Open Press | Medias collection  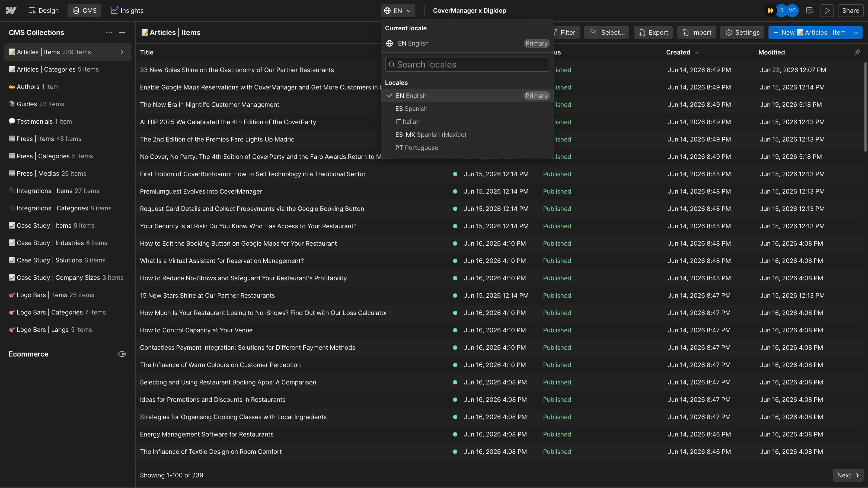(x=67, y=174)
